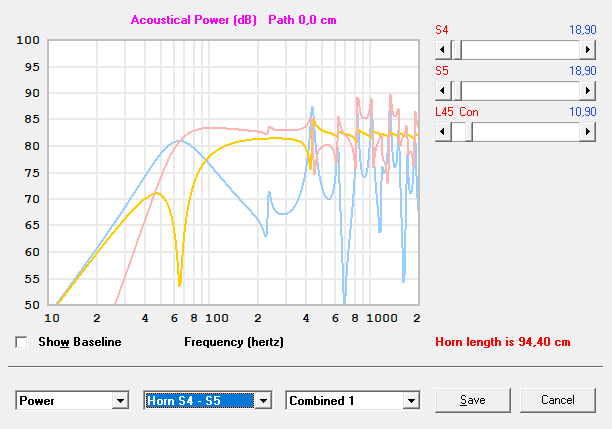Click the S4 slider thumb
This screenshot has width=612, height=429.
coord(456,50)
